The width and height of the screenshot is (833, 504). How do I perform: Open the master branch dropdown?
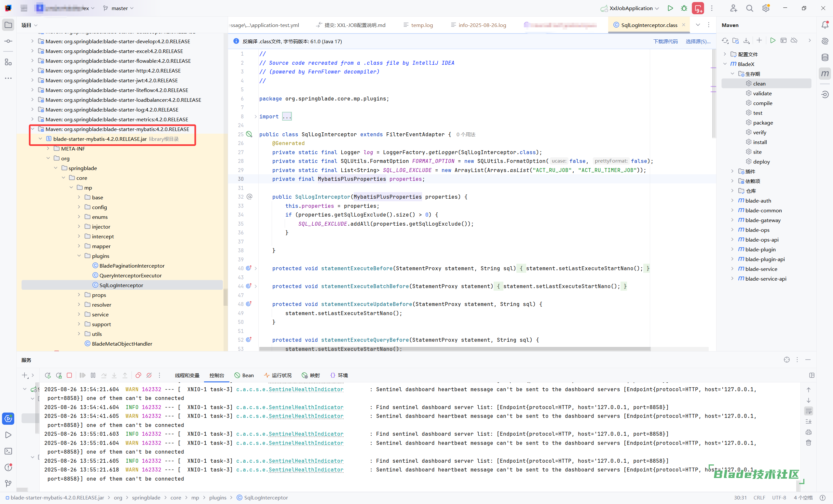point(118,8)
